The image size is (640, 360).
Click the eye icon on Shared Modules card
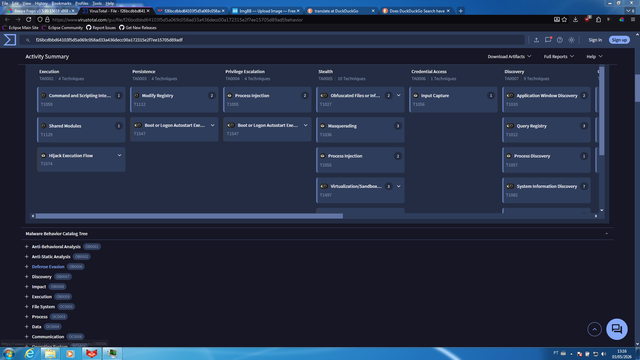point(44,126)
